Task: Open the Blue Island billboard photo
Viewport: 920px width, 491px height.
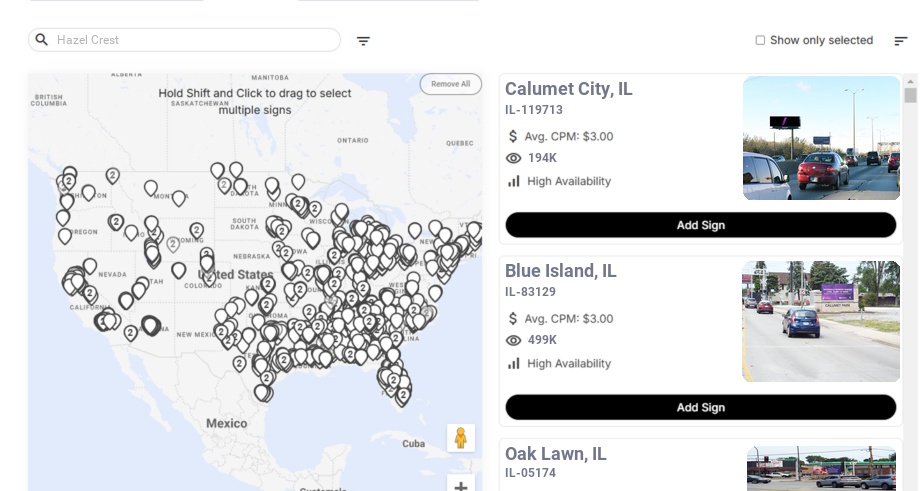Action: (821, 321)
